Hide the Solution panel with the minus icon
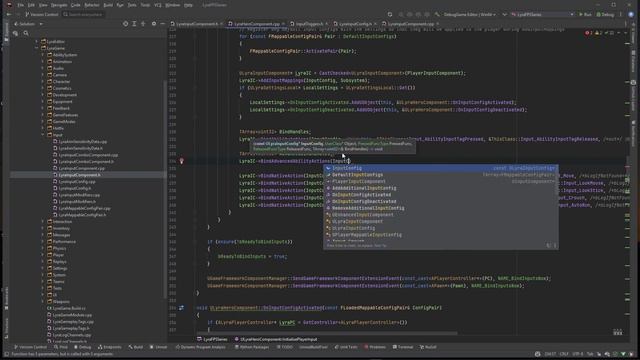640x360 pixels. point(162,24)
